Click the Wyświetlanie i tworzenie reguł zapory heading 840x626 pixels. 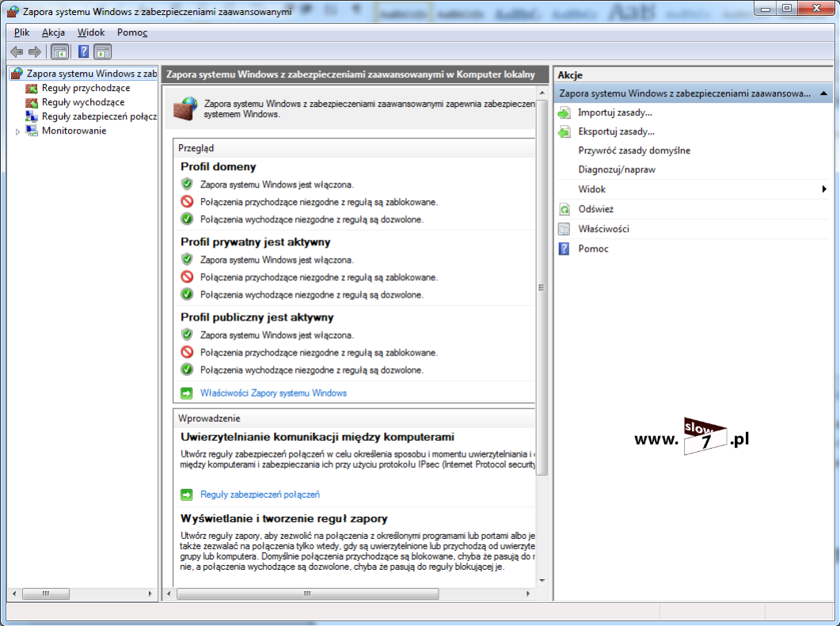point(284,518)
